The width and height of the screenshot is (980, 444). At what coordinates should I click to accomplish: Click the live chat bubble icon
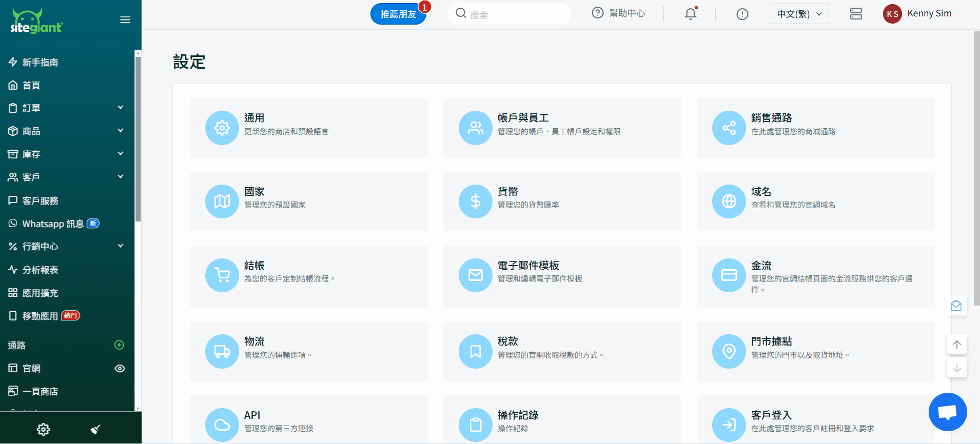(x=947, y=412)
